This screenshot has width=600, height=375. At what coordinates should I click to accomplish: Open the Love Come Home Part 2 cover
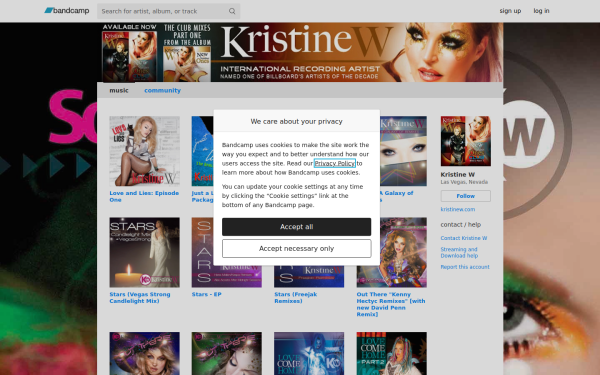click(x=391, y=354)
